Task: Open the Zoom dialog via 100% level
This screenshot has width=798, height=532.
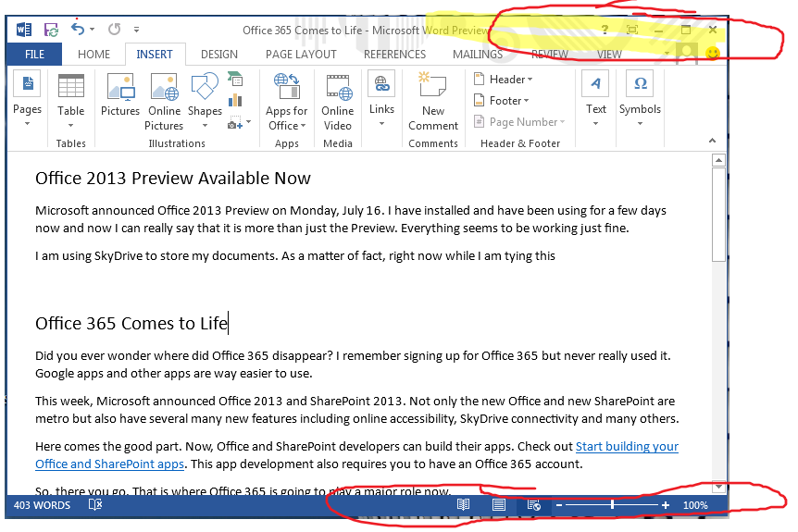Action: tap(695, 505)
